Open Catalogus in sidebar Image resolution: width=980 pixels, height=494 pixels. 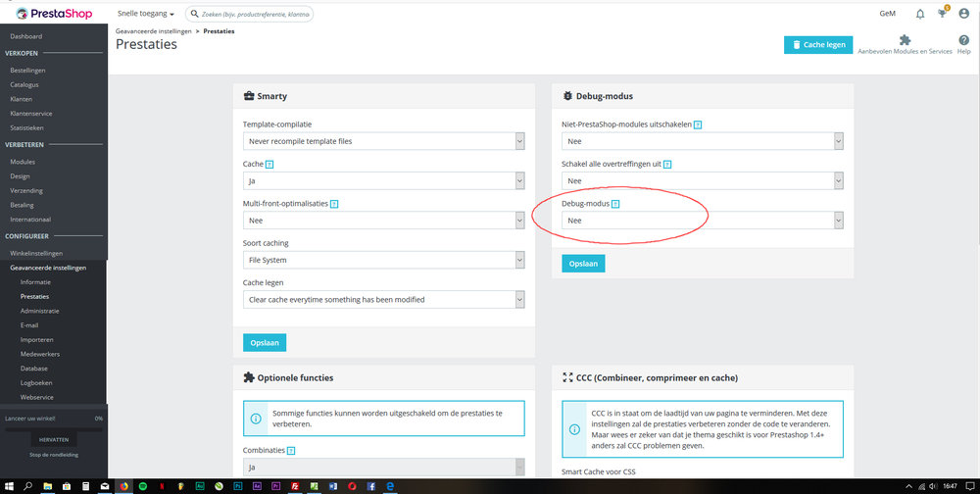coord(24,84)
